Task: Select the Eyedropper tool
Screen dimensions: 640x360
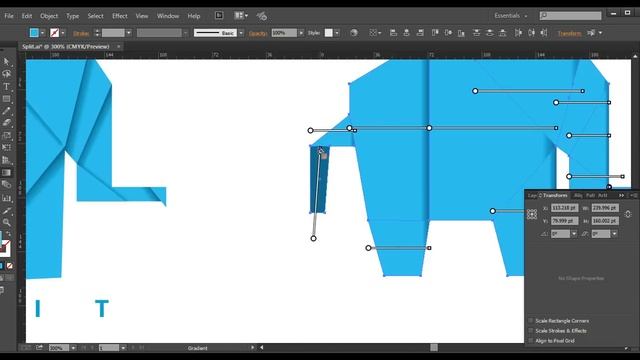Action: click(x=7, y=211)
